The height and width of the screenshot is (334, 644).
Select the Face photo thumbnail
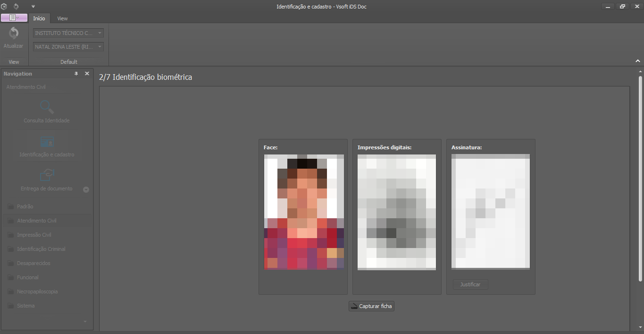(x=304, y=212)
